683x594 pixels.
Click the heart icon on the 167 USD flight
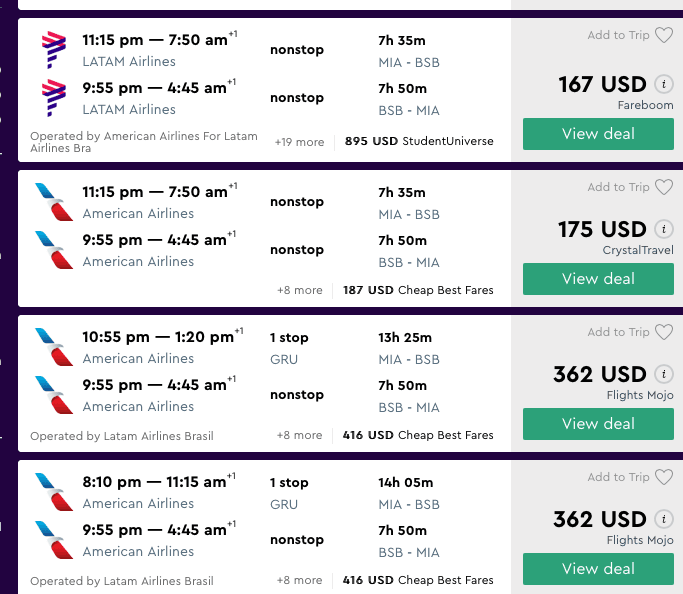click(x=664, y=35)
